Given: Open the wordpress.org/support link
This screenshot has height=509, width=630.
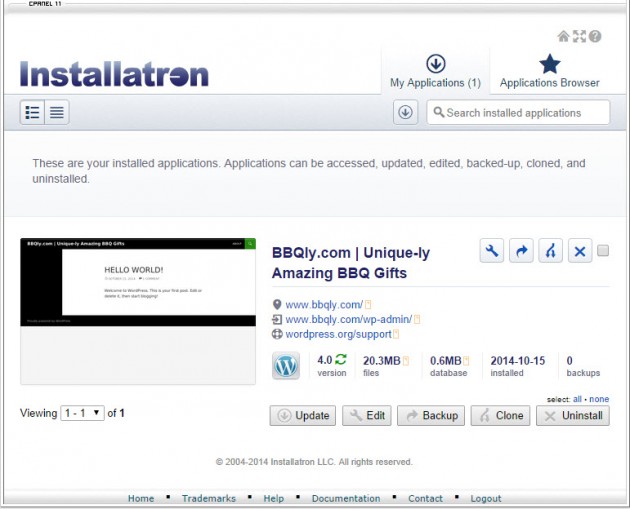Looking at the screenshot, I should pyautogui.click(x=338, y=334).
